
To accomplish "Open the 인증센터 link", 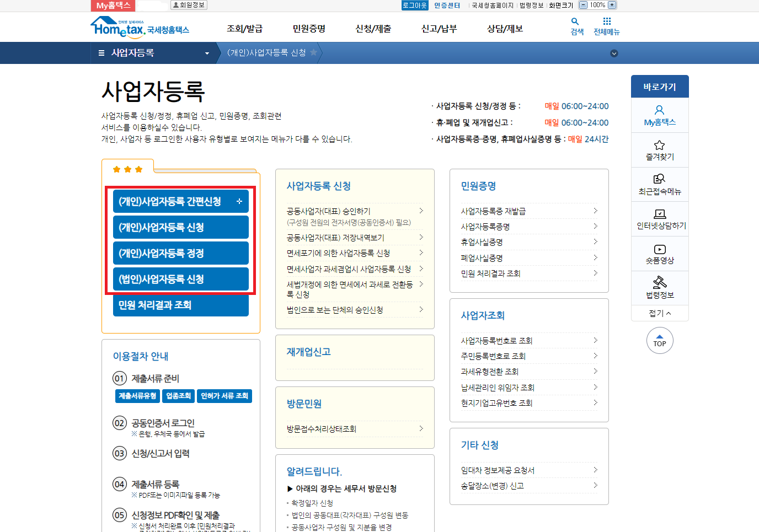I will point(447,5).
